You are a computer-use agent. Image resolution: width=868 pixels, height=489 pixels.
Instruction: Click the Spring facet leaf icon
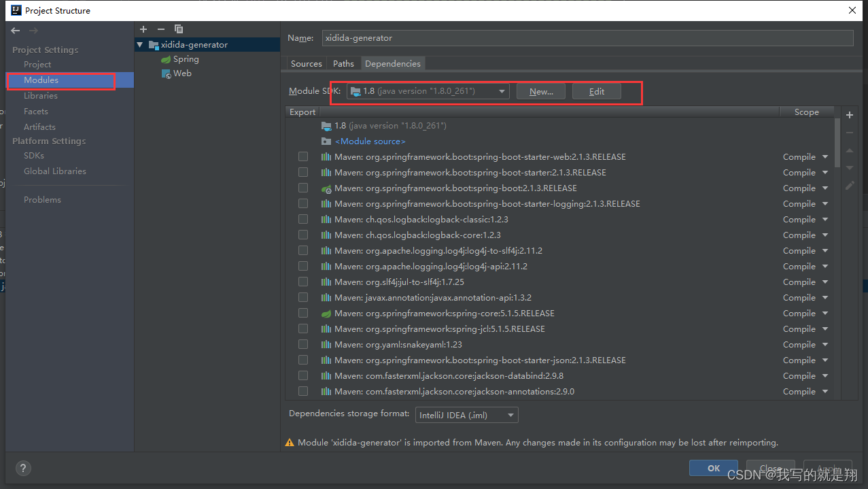tap(166, 60)
